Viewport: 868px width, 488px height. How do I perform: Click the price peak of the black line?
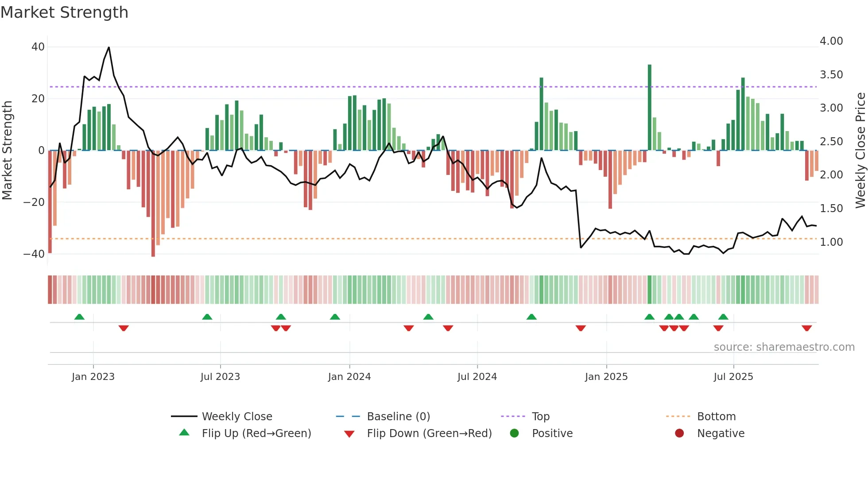click(109, 47)
